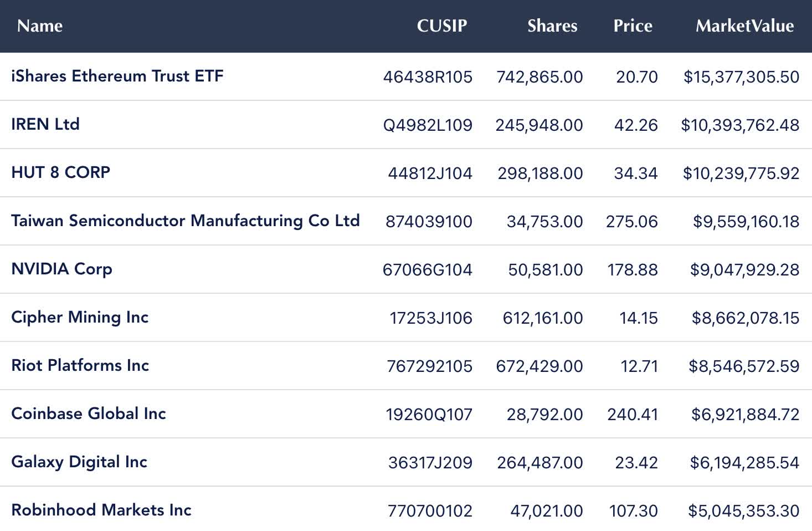Viewport: 812px width, 531px height.
Task: Click the Robinhood CUSIP 770700102
Action: pyautogui.click(x=430, y=511)
